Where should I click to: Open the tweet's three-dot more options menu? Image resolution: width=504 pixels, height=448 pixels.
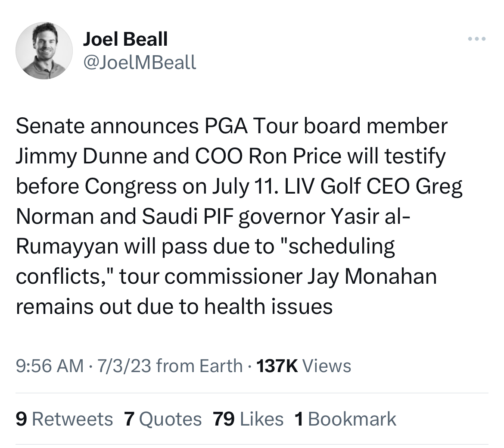click(477, 39)
